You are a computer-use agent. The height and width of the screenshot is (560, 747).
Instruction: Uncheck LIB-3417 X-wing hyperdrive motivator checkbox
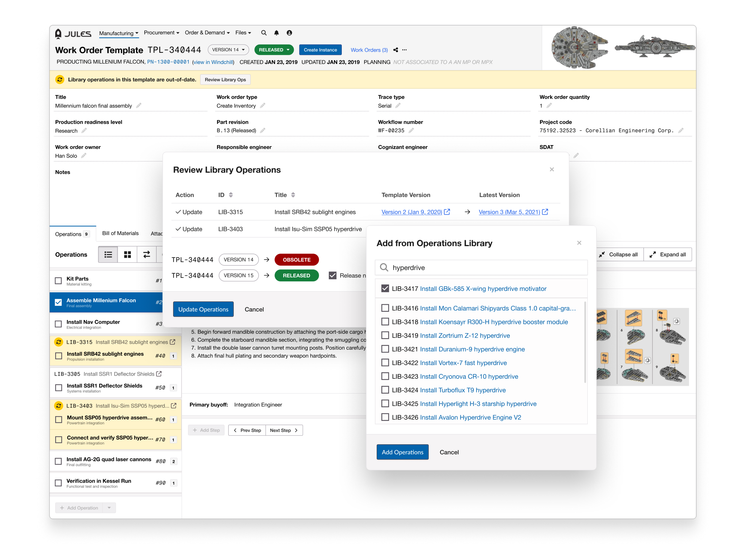(385, 289)
